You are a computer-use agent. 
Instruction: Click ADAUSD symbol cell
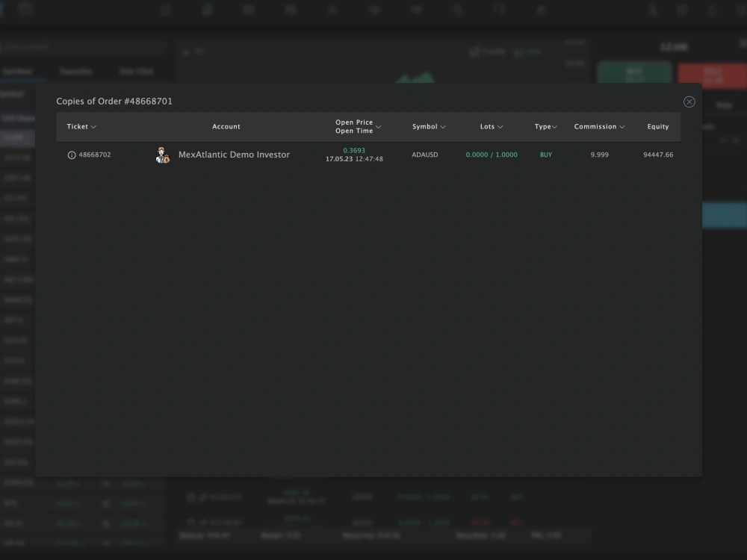coord(425,155)
